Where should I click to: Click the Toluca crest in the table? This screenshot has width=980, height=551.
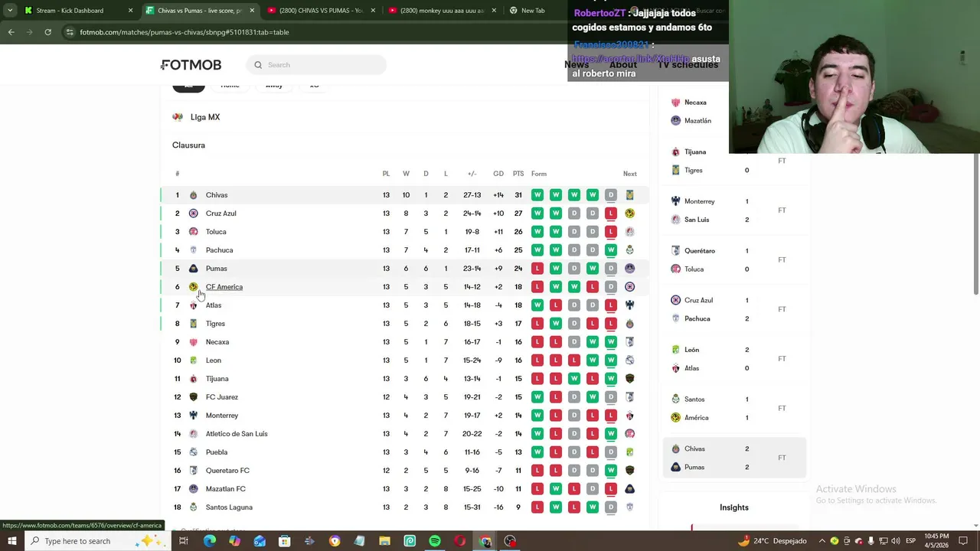(x=193, y=232)
